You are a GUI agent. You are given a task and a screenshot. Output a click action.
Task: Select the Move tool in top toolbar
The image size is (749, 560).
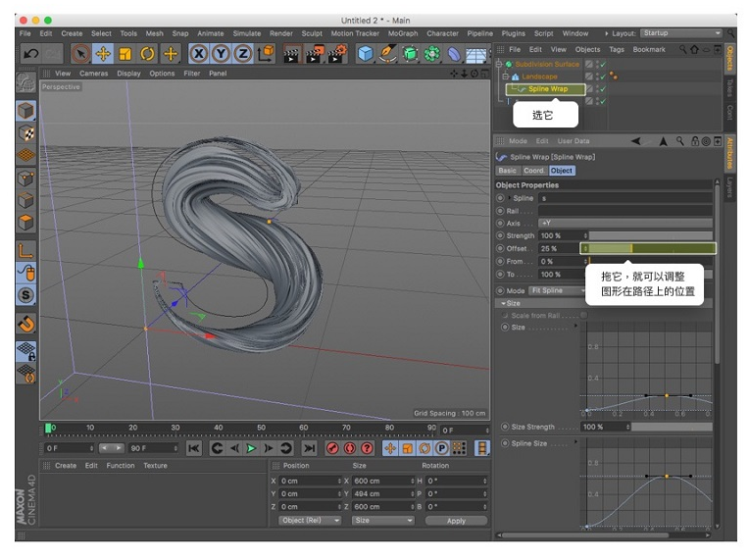103,54
